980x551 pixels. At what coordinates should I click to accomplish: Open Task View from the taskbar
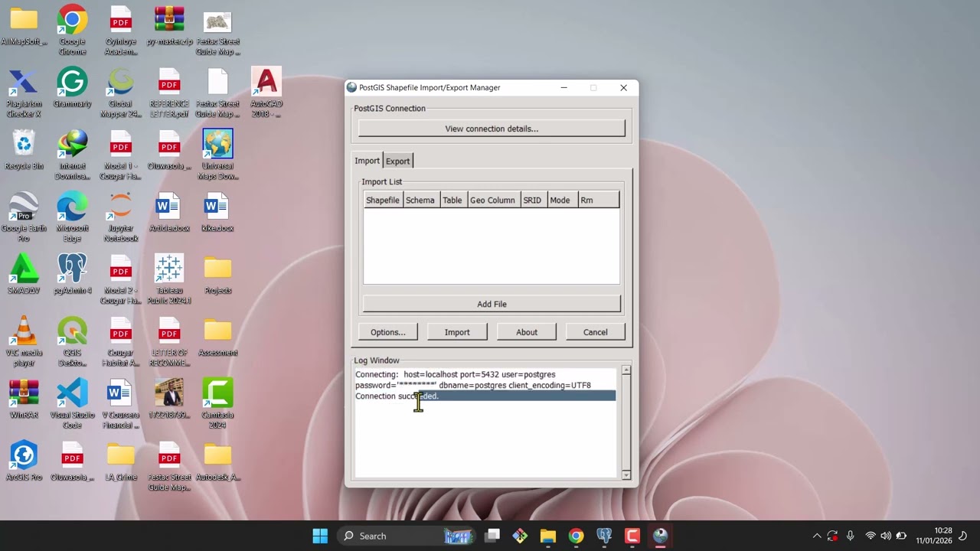(492, 536)
